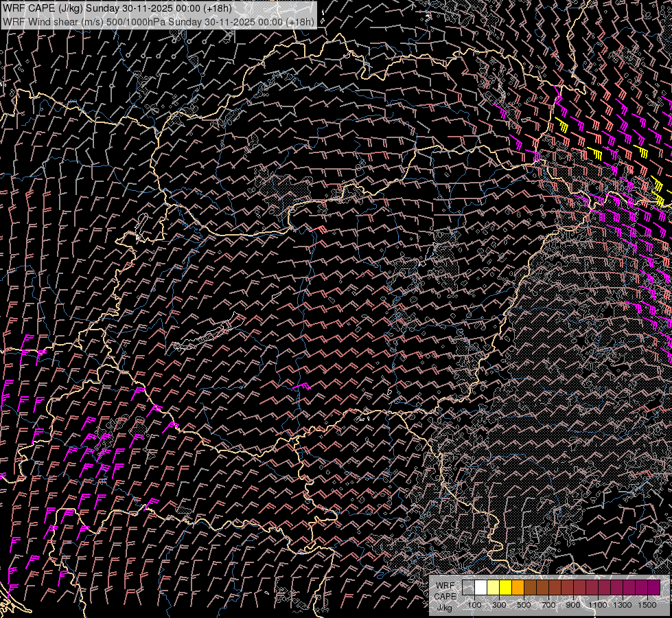Click the first brown swatch right of the 500 tick

click(530, 588)
